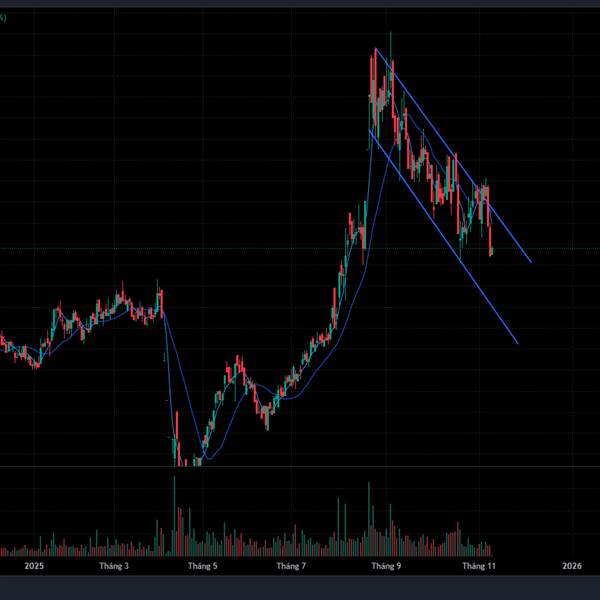Viewport: 600px width, 600px height.
Task: Click the "Tháng 7" time axis label
Action: coord(291,566)
